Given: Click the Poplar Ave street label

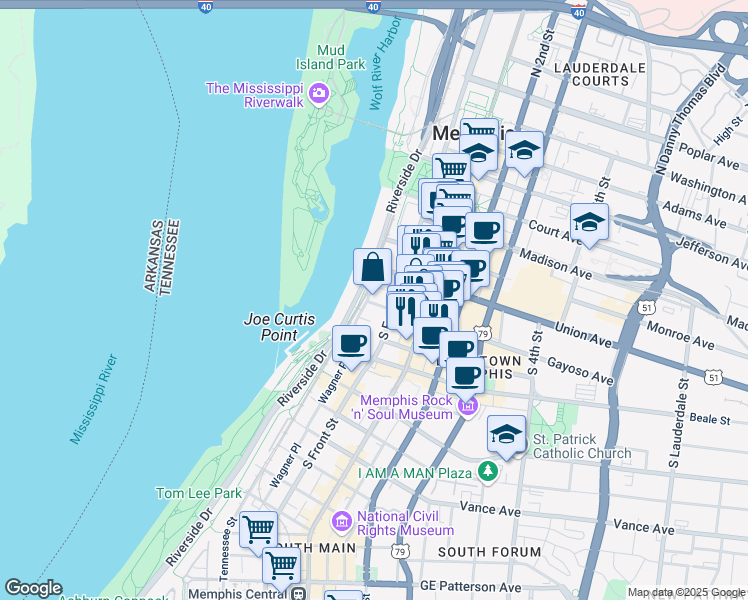Looking at the screenshot, I should pyautogui.click(x=709, y=156).
